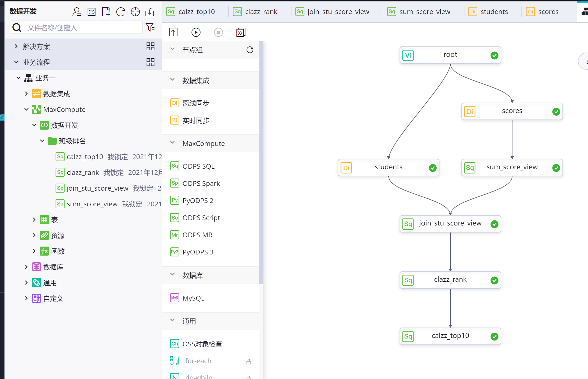Pick the ODPS Script node type
Image resolution: width=588 pixels, height=379 pixels.
(x=195, y=218)
